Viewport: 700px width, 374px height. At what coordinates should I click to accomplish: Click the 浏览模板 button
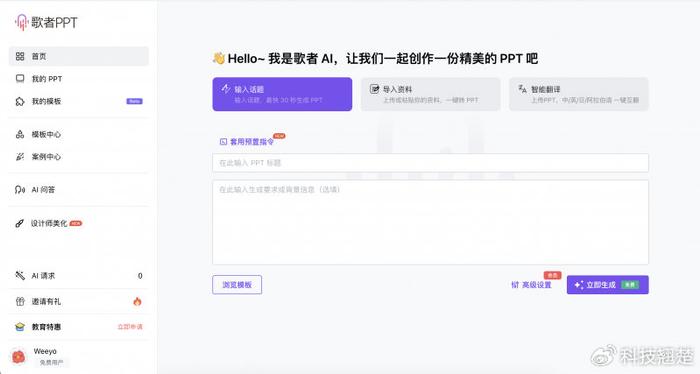coord(237,285)
